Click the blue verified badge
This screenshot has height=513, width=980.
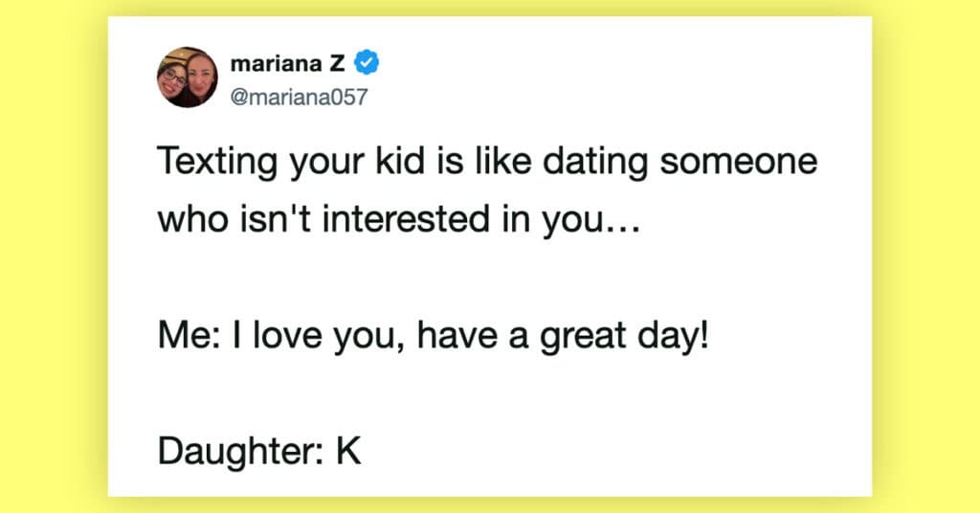367,64
